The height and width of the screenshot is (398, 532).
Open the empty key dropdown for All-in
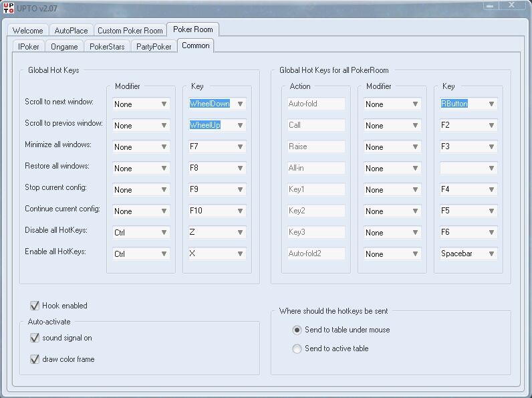pyautogui.click(x=469, y=168)
